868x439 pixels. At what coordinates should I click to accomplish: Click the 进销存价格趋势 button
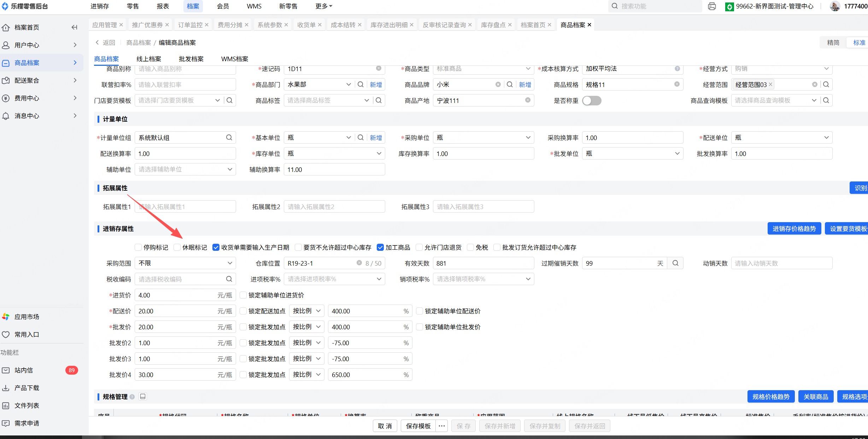coord(794,229)
